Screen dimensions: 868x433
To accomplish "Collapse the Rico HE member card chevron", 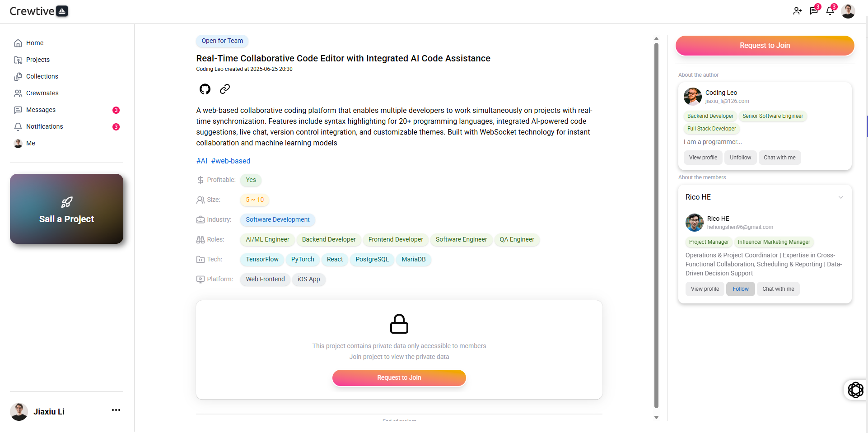I will point(841,197).
